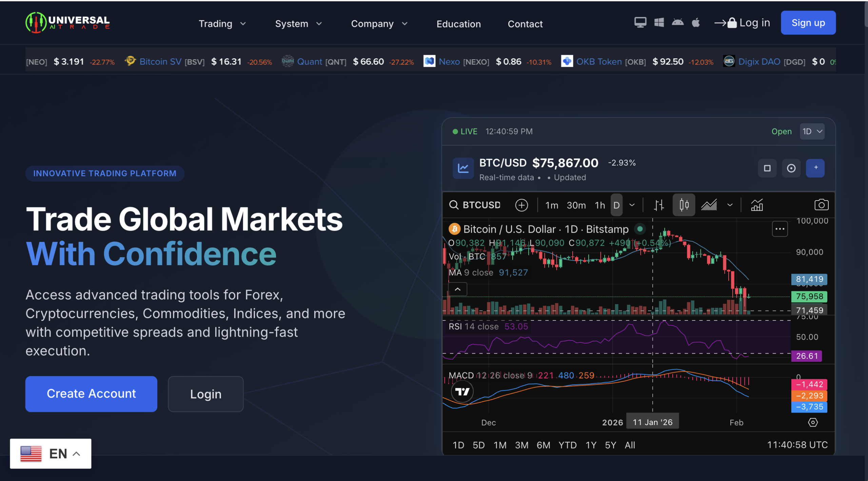
Task: Open chart settings gear near time axis
Action: (813, 422)
